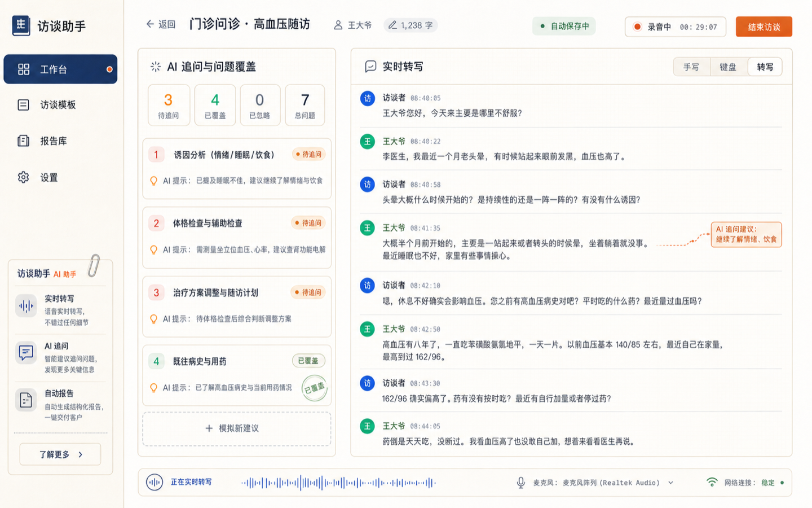
Task: Open 报告库 in the sidebar
Action: pos(60,141)
